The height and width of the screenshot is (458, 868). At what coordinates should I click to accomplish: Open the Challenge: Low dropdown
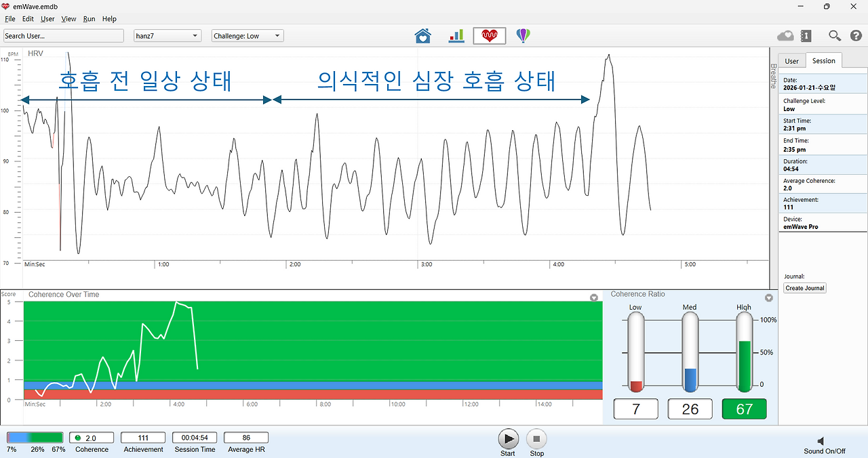coord(248,36)
